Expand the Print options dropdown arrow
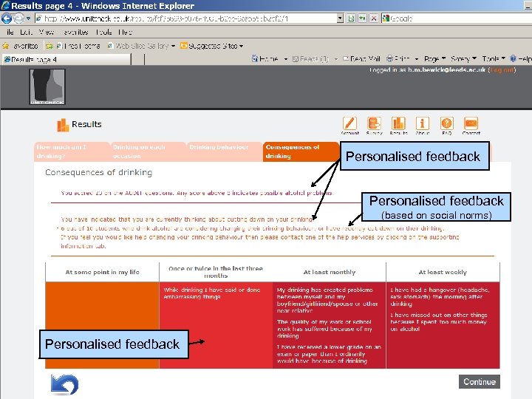The width and height of the screenshot is (532, 399). [417, 59]
